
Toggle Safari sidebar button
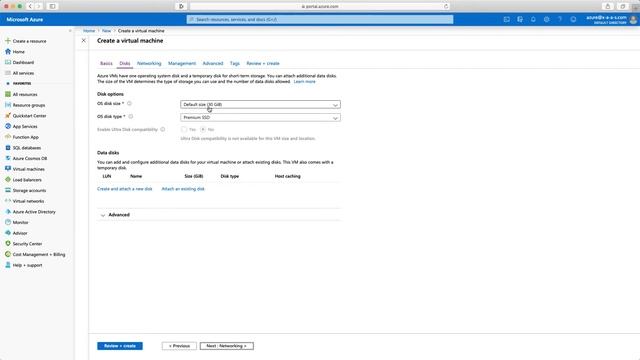click(52, 6)
